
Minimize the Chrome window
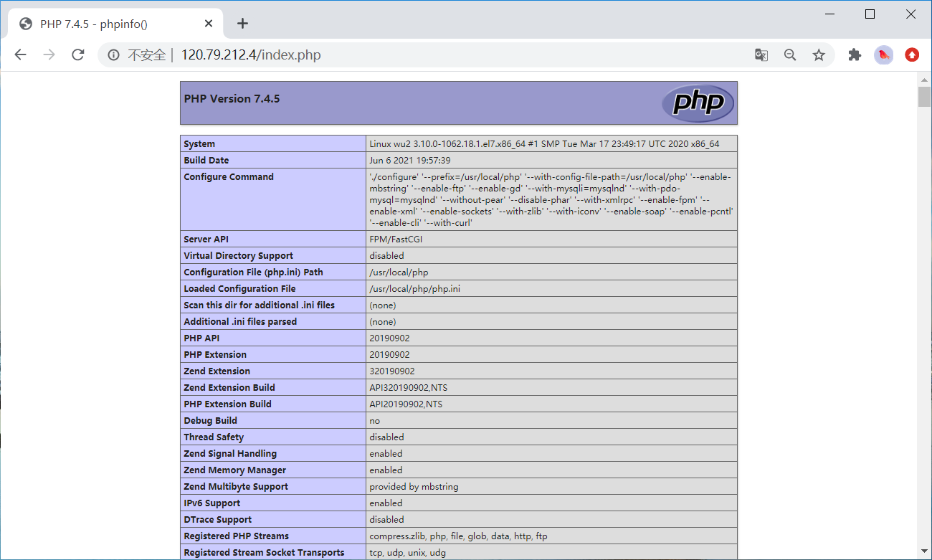coord(829,14)
